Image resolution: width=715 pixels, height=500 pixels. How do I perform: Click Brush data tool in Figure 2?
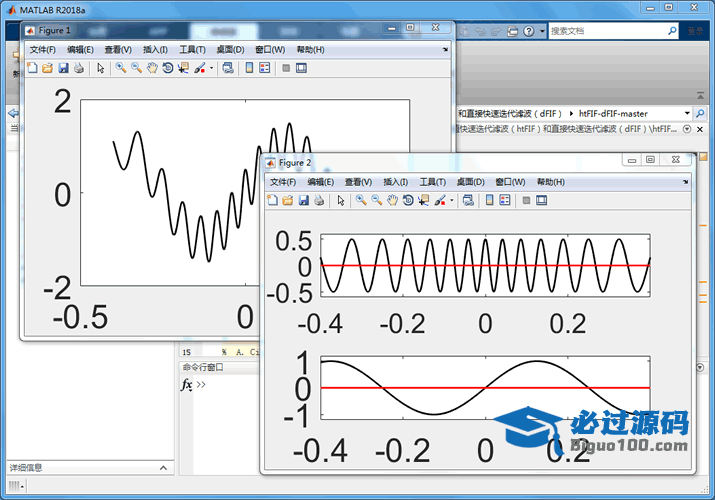pyautogui.click(x=440, y=201)
